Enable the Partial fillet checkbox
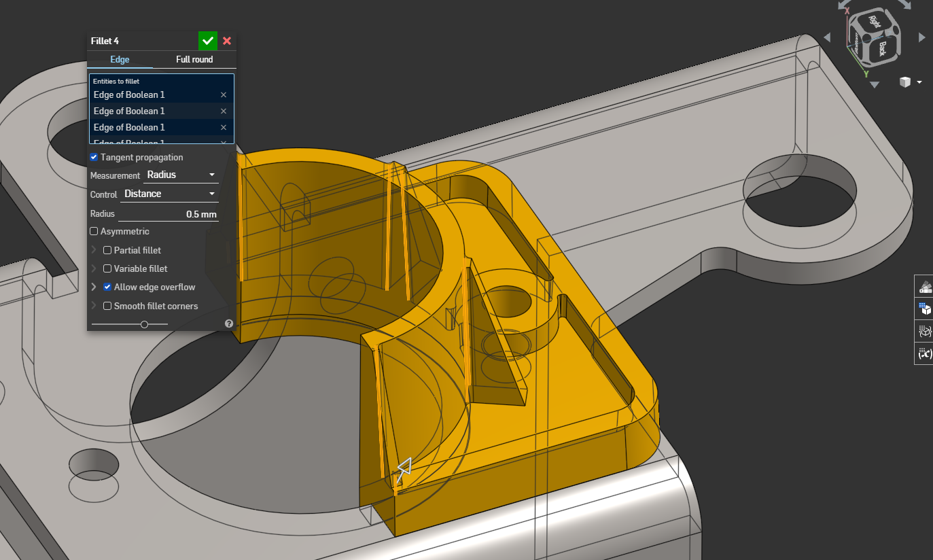The width and height of the screenshot is (933, 560). click(107, 250)
